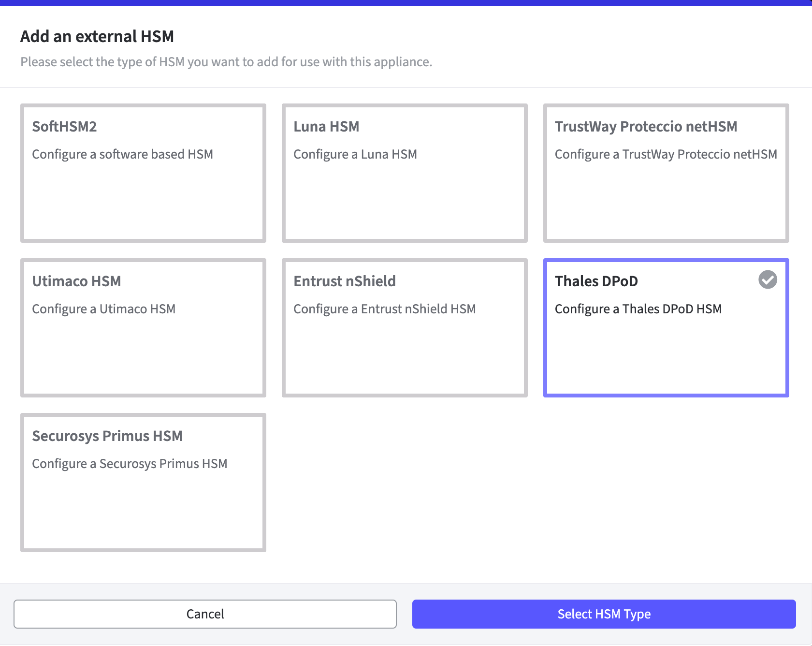812x646 pixels.
Task: Click the Thales DPoD card title
Action: pyautogui.click(x=596, y=281)
